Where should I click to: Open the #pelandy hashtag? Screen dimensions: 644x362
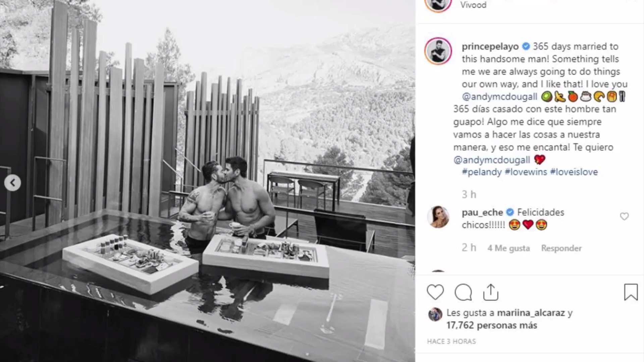[482, 172]
